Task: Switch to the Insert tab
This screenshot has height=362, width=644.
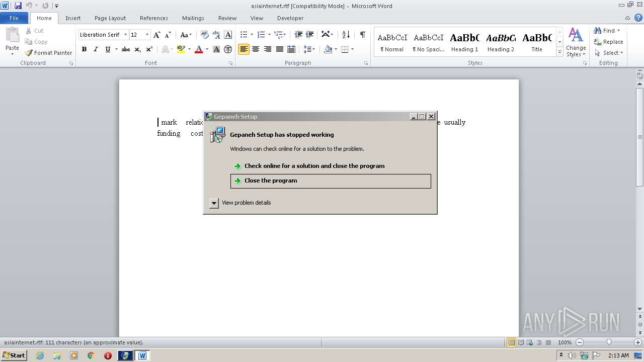Action: [x=73, y=18]
